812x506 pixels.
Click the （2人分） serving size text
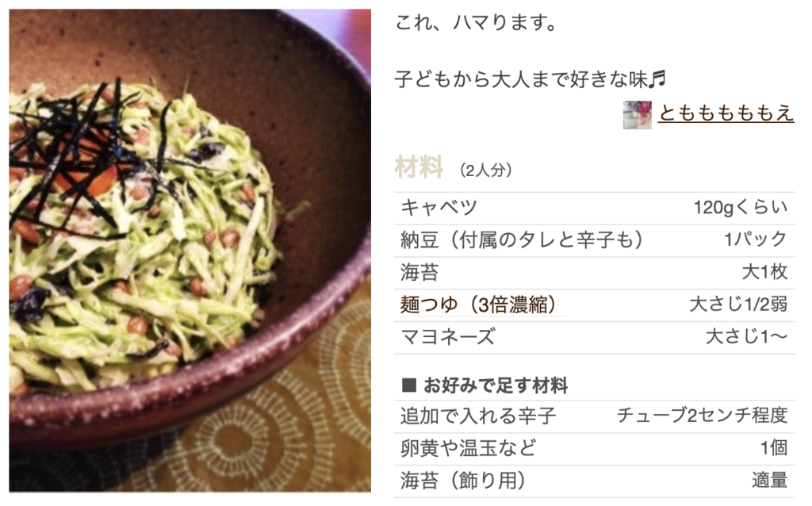point(485,170)
